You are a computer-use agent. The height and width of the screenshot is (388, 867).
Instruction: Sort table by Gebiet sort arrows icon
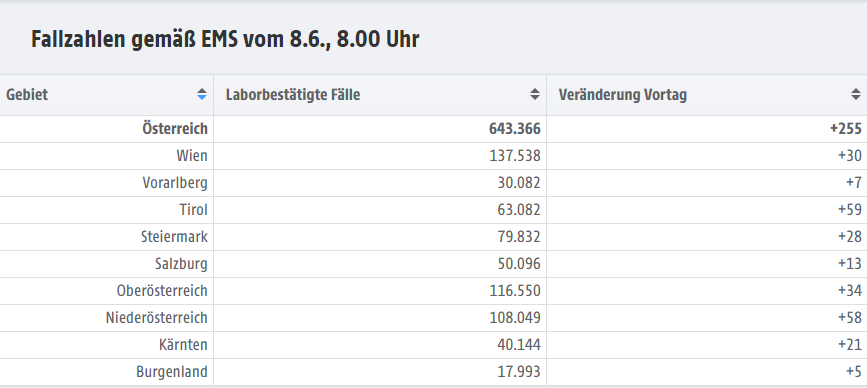coord(202,95)
